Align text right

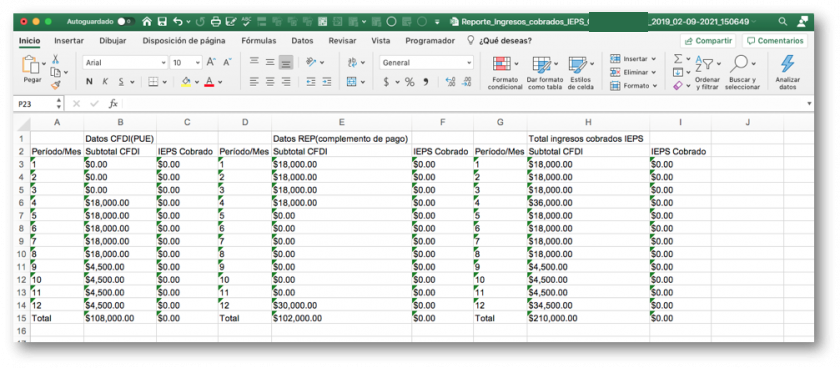[x=286, y=82]
